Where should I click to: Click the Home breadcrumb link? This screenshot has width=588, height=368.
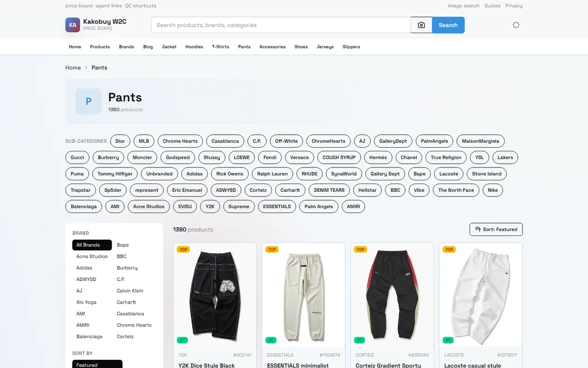point(73,67)
